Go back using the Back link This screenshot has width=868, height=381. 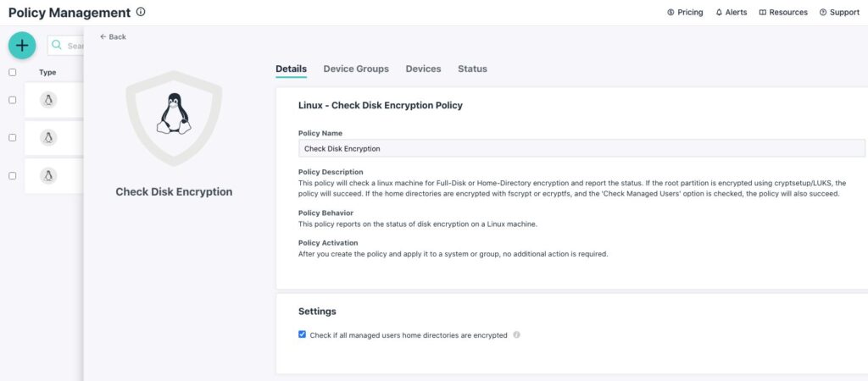coord(113,37)
